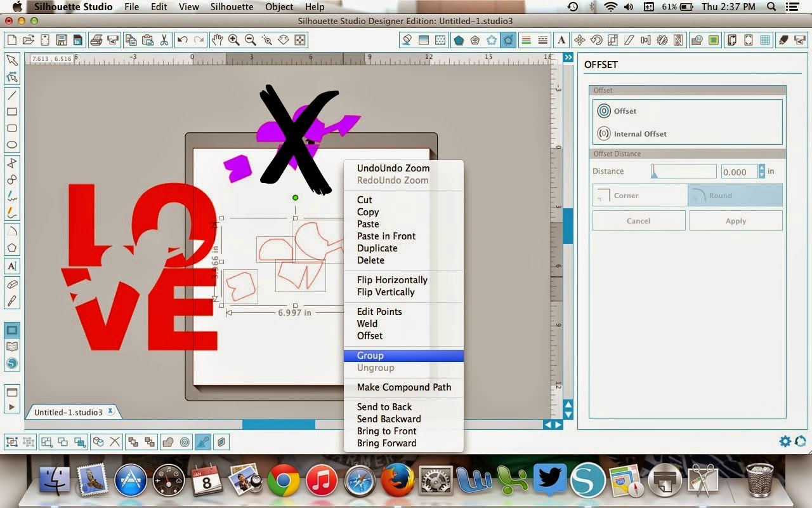This screenshot has height=508, width=812.
Task: Select the Eraser tool
Action: [x=12, y=284]
